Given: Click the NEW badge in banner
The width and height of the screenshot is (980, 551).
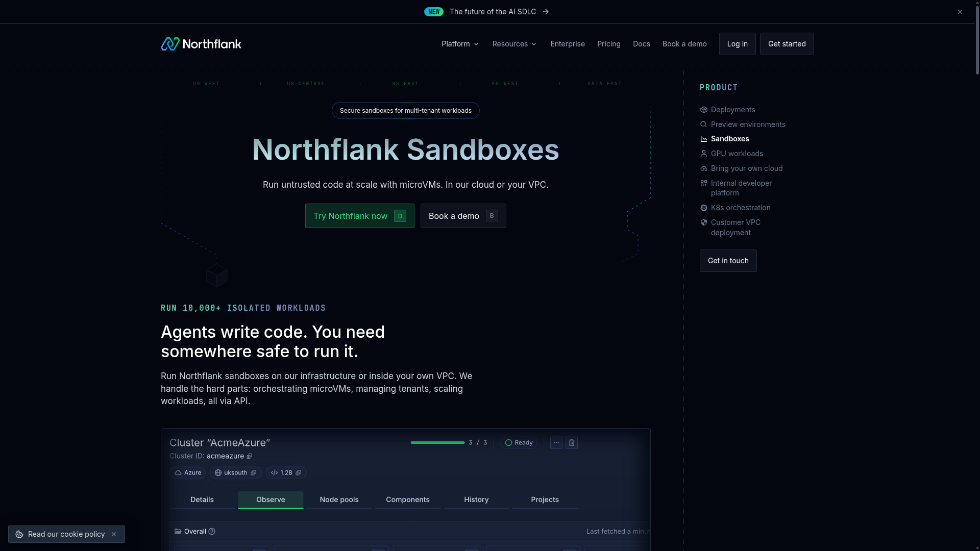Looking at the screenshot, I should click(434, 12).
